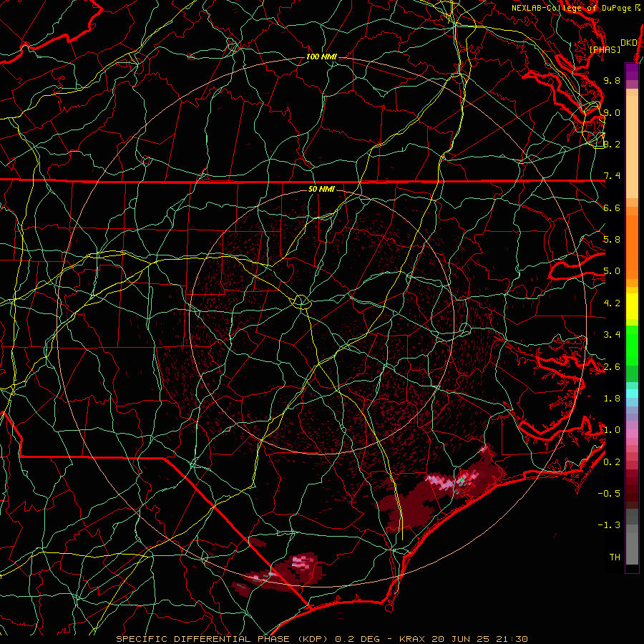The height and width of the screenshot is (644, 644).
Task: Click the 5.8 scale label
Action: pos(612,240)
